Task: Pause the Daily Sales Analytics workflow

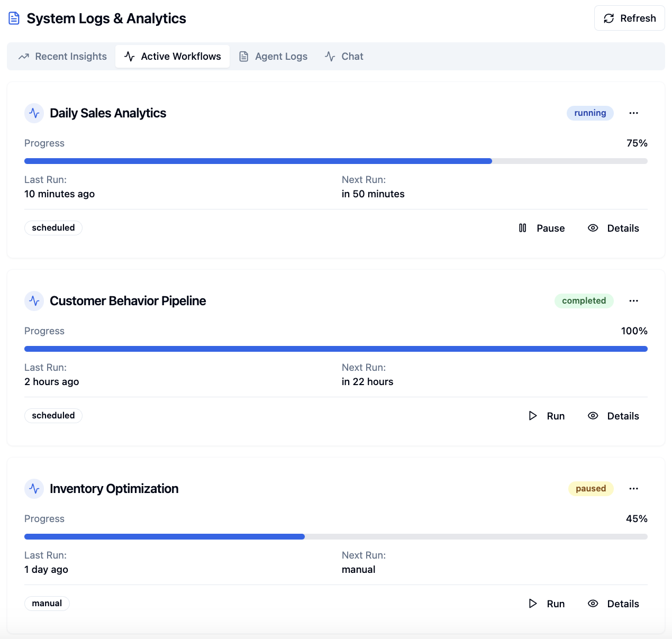Action: (542, 227)
